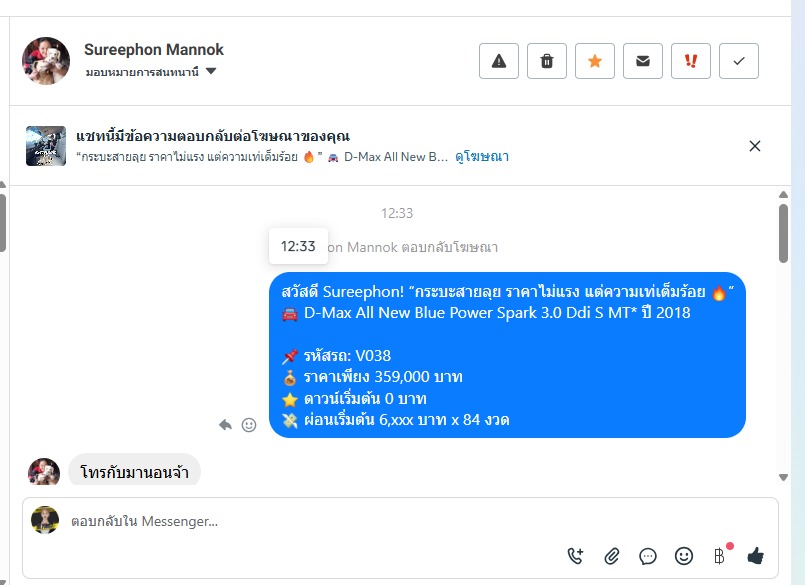Open saved replies speech bubble icon
The width and height of the screenshot is (805, 585).
pos(648,556)
